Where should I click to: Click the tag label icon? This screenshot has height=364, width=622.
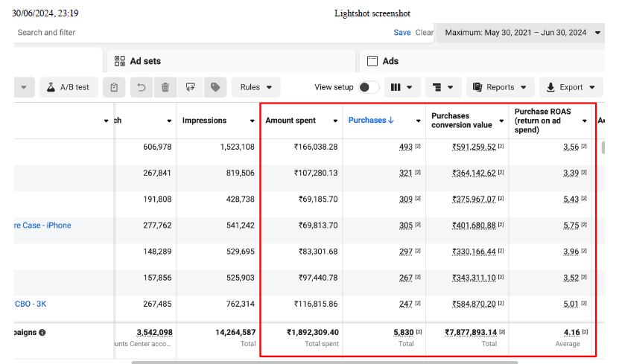pos(215,87)
